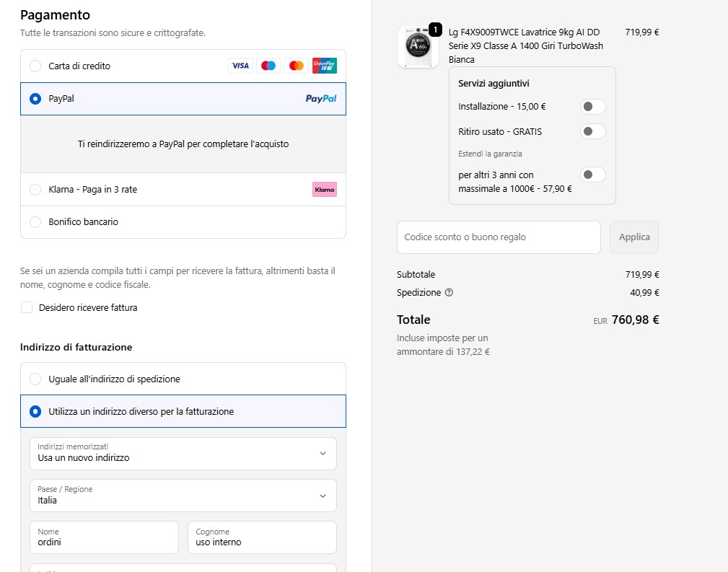
Task: Select Bonifico bancario payment method
Action: pyautogui.click(x=183, y=222)
